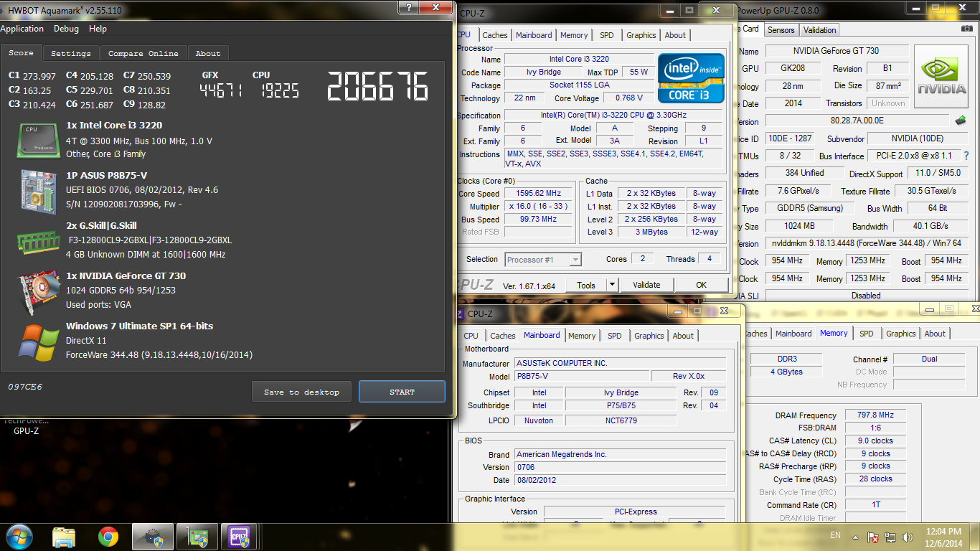This screenshot has height=551, width=980.
Task: Open CPU tab in the Mainboard CPU-Z window
Action: click(x=471, y=336)
